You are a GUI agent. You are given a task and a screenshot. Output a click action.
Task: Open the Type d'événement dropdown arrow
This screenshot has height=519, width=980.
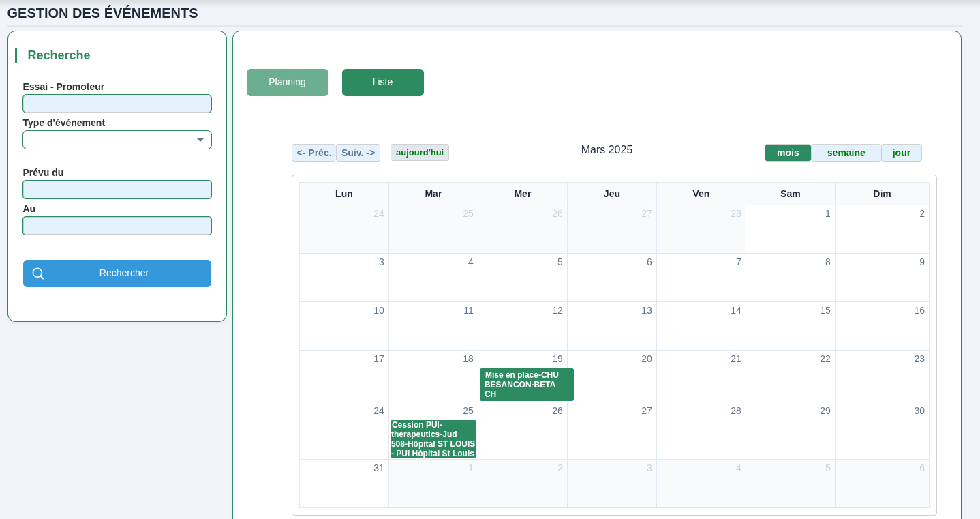200,139
